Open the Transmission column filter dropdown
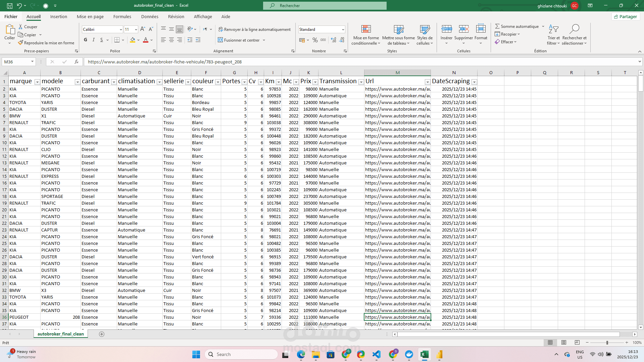644x362 pixels. click(361, 82)
